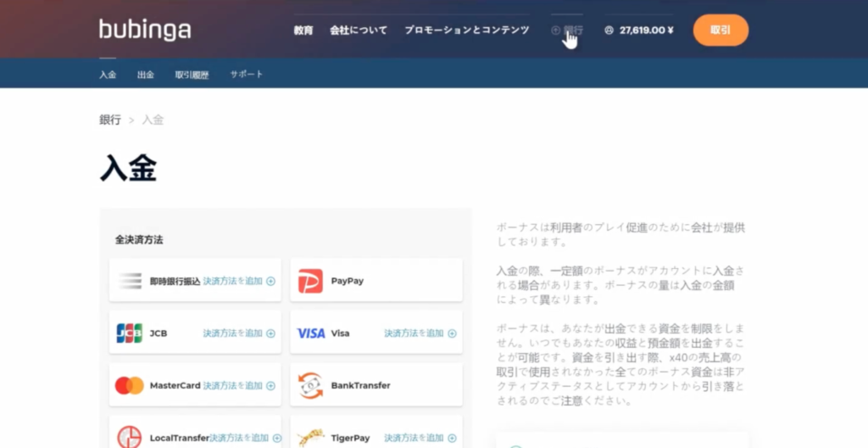Screen dimensions: 868x448
Task: Expand the プロモーションとコンテンツ menu
Action: (466, 30)
